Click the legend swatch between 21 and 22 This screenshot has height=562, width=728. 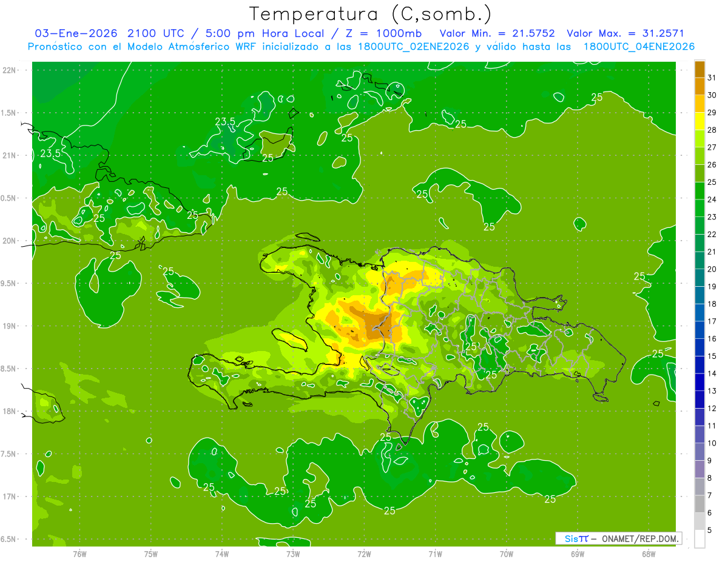click(699, 243)
